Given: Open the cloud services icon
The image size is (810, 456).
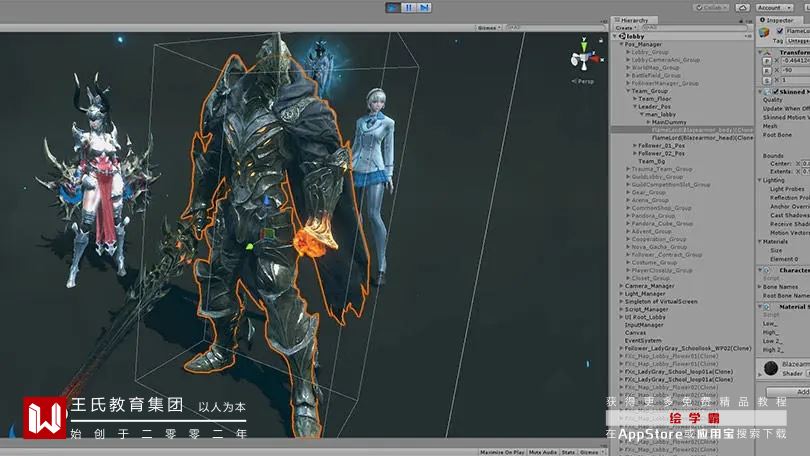Looking at the screenshot, I should click(x=742, y=7).
